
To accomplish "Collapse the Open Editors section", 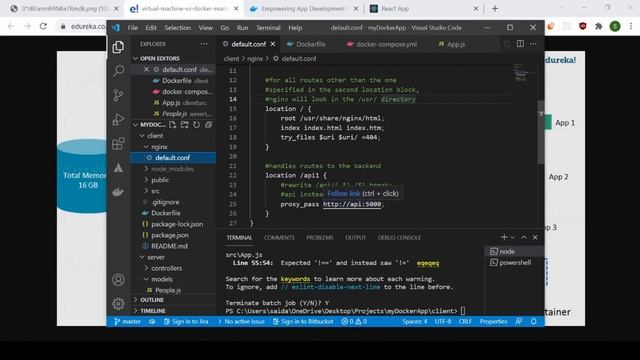I will (x=160, y=58).
